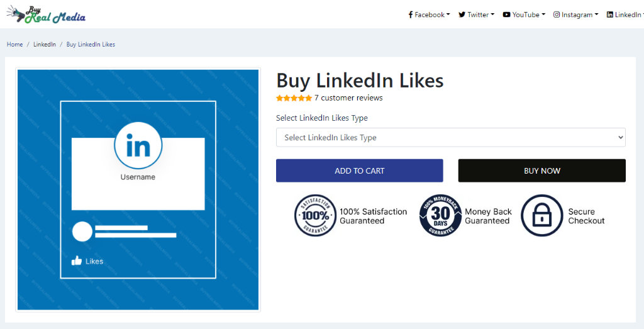This screenshot has height=329, width=644.
Task: Open the YouTube services menu
Action: (524, 15)
